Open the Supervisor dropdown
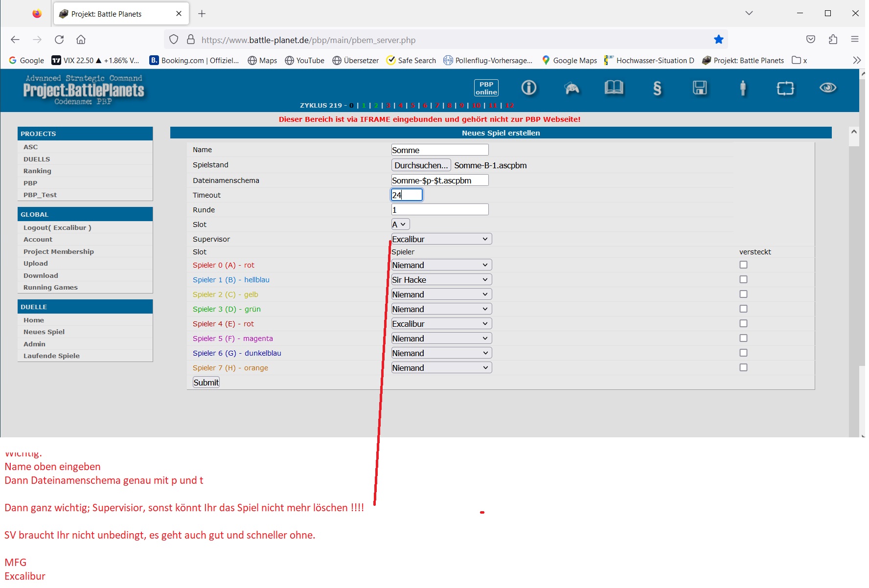 (x=441, y=239)
